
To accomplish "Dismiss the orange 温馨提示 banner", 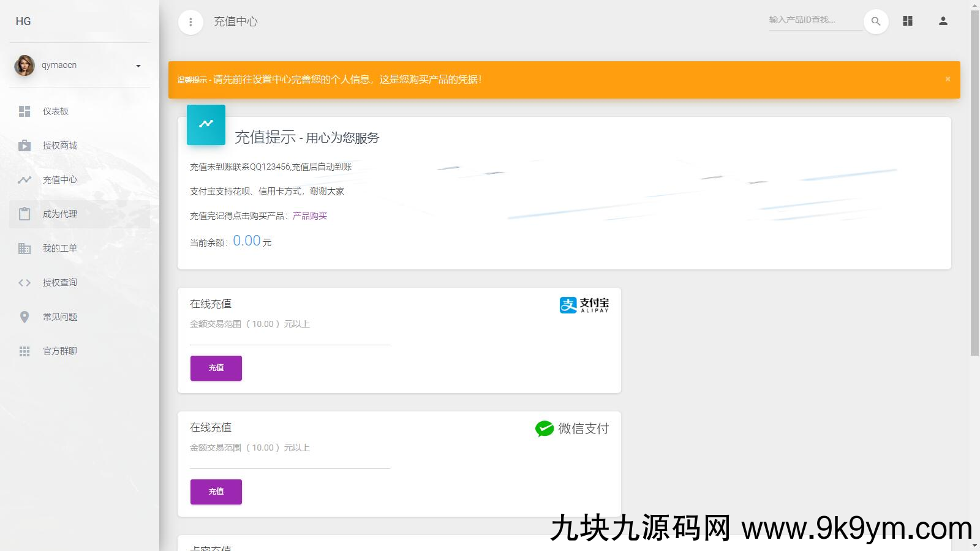I will tap(948, 79).
